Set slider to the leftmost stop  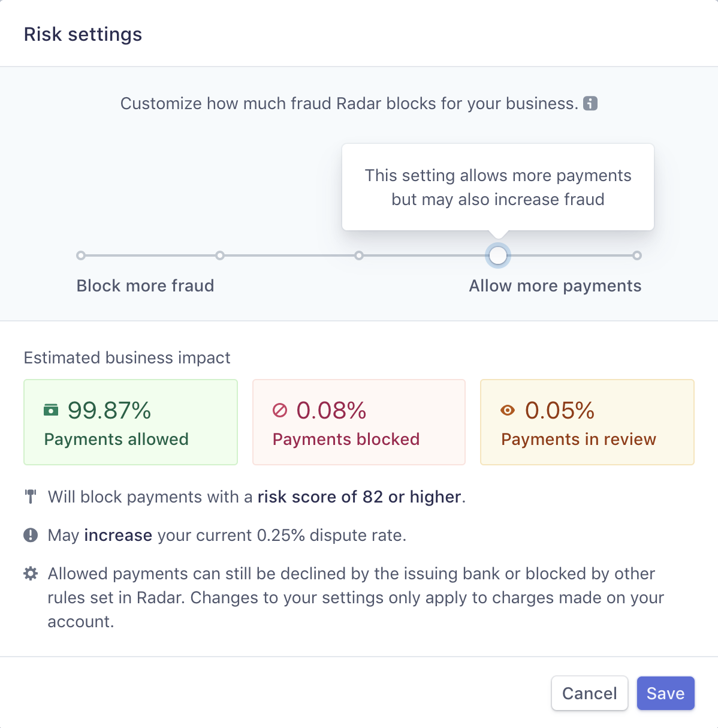point(81,255)
